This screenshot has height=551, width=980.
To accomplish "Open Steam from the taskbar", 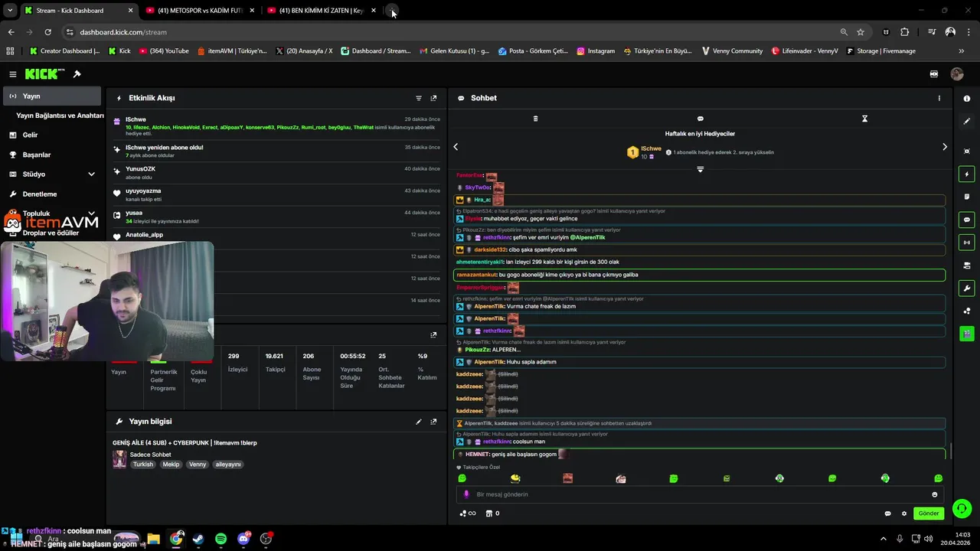I will pyautogui.click(x=198, y=539).
